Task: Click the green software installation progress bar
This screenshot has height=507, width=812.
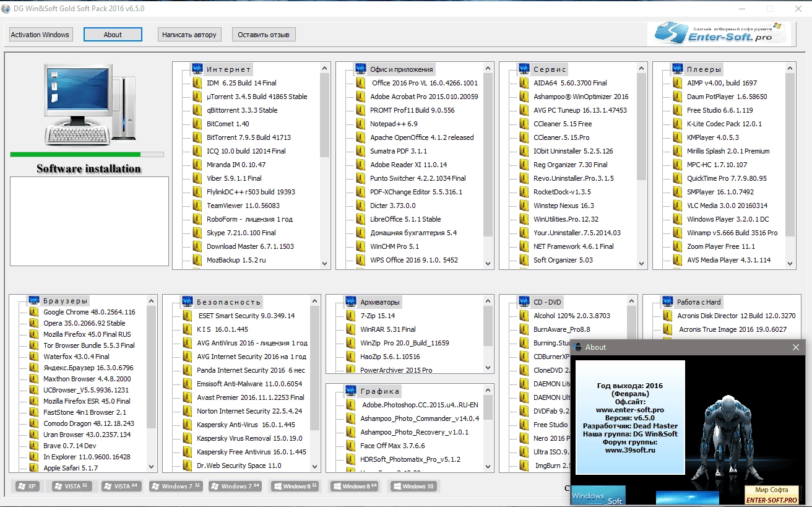Action: (87, 154)
